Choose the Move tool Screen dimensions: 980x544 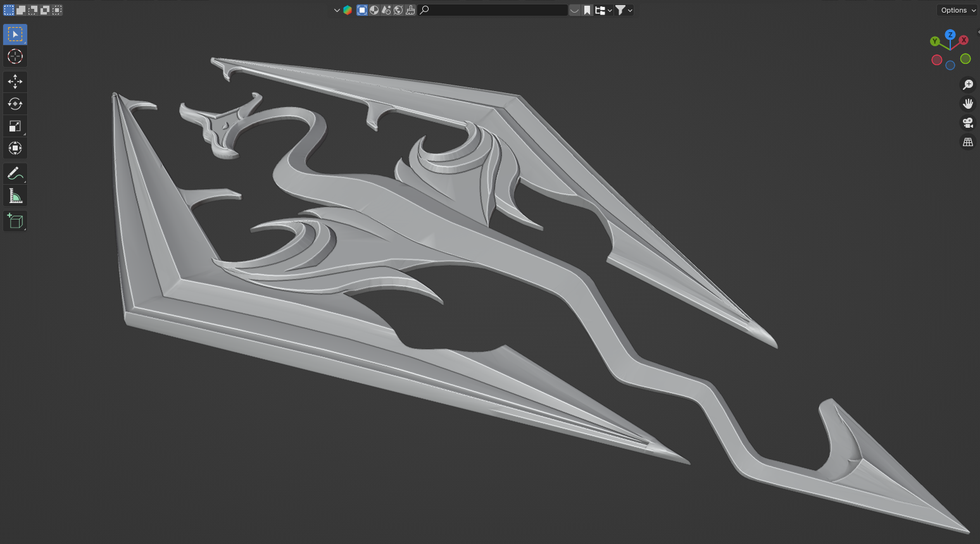[x=15, y=82]
